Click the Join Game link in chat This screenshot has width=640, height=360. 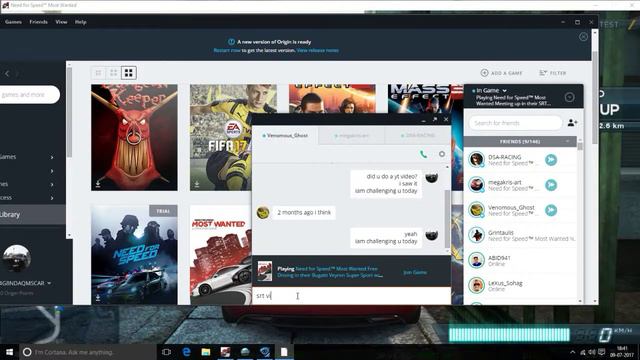[415, 272]
